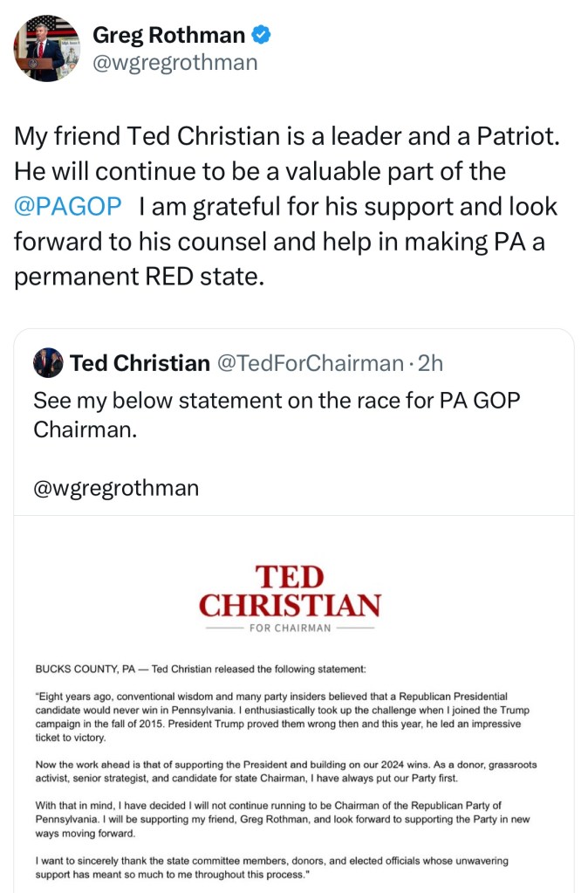588x893 pixels.
Task: Click the Greg Rothman display name
Action: (168, 35)
